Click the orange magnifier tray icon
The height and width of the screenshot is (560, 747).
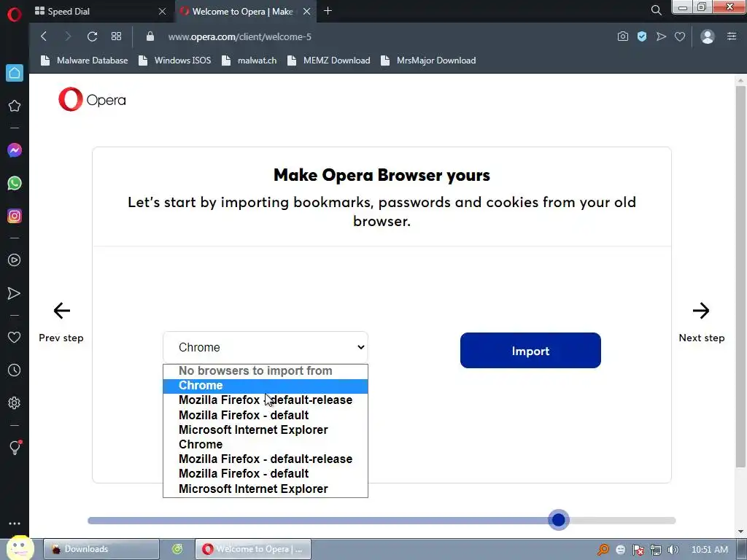click(x=603, y=550)
